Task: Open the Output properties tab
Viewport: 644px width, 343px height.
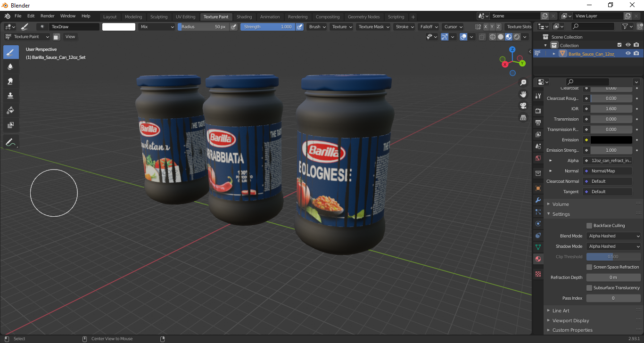Action: tap(538, 122)
